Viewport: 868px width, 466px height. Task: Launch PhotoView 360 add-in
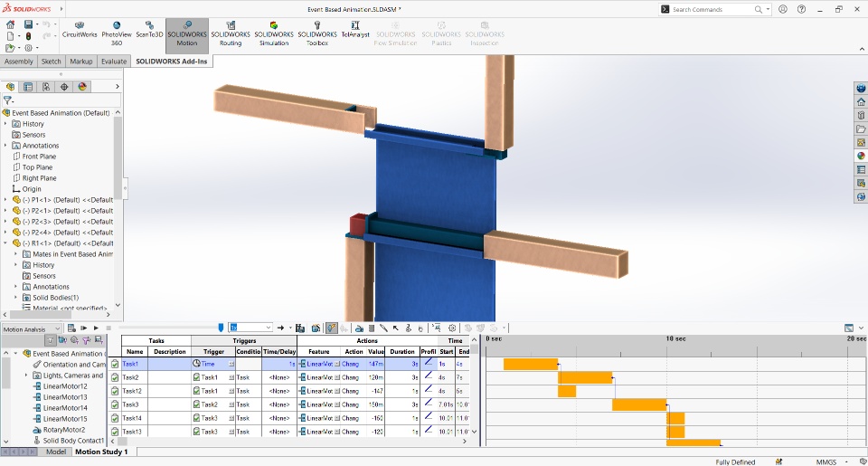[x=117, y=33]
